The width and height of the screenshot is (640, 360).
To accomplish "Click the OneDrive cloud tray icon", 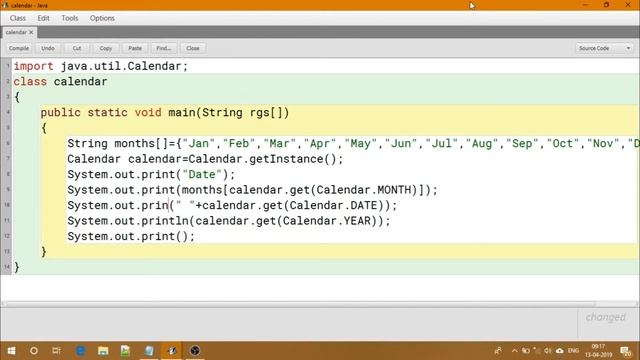I will tap(560, 351).
